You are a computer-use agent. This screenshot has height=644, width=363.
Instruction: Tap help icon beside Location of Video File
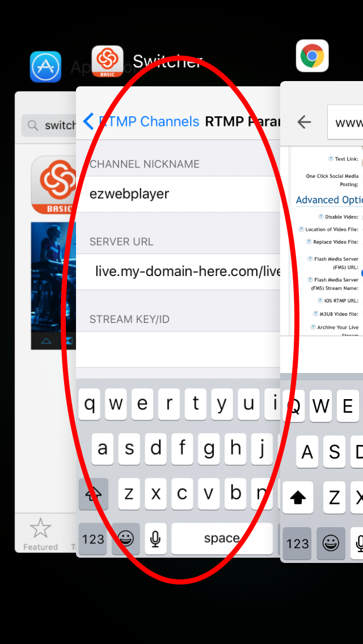[301, 229]
